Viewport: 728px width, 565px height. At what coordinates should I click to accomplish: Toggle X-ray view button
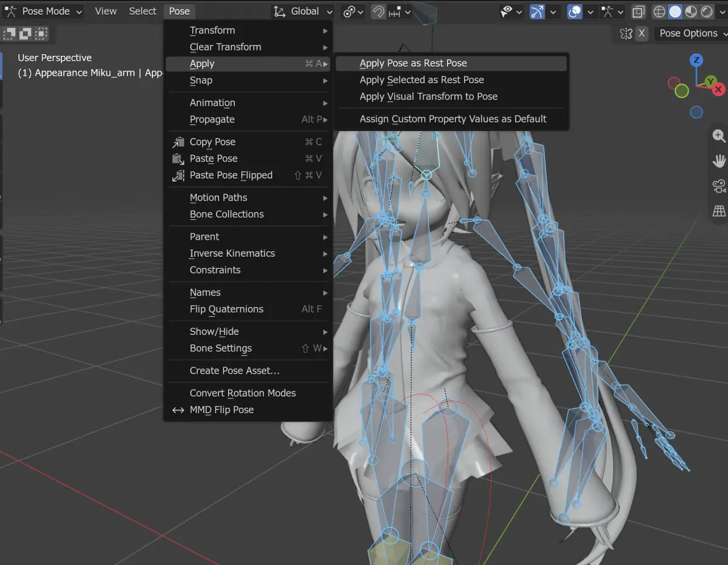pos(638,12)
